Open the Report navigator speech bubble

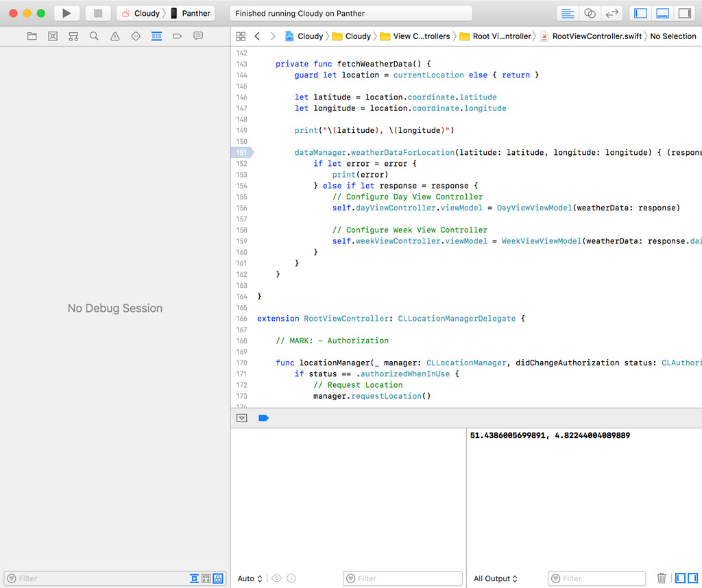pyautogui.click(x=197, y=36)
